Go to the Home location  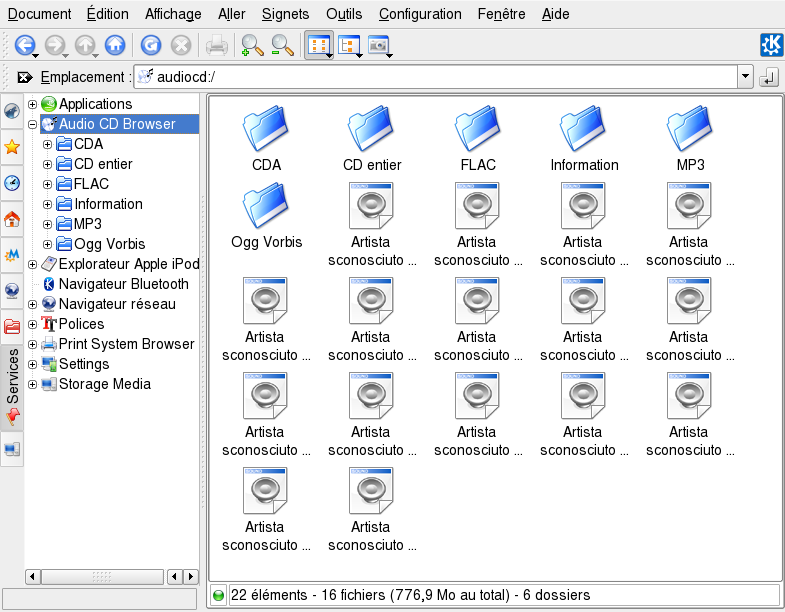[x=115, y=45]
